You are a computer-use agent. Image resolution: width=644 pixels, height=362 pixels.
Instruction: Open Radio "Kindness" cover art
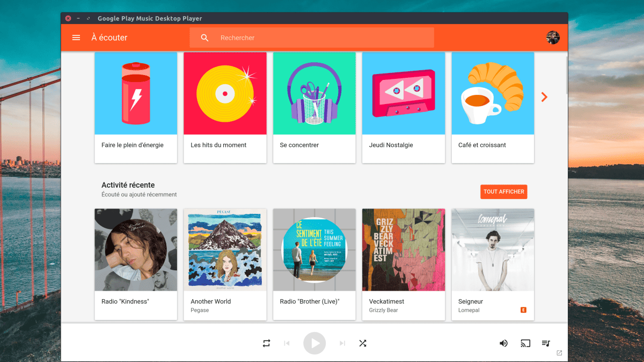point(136,250)
